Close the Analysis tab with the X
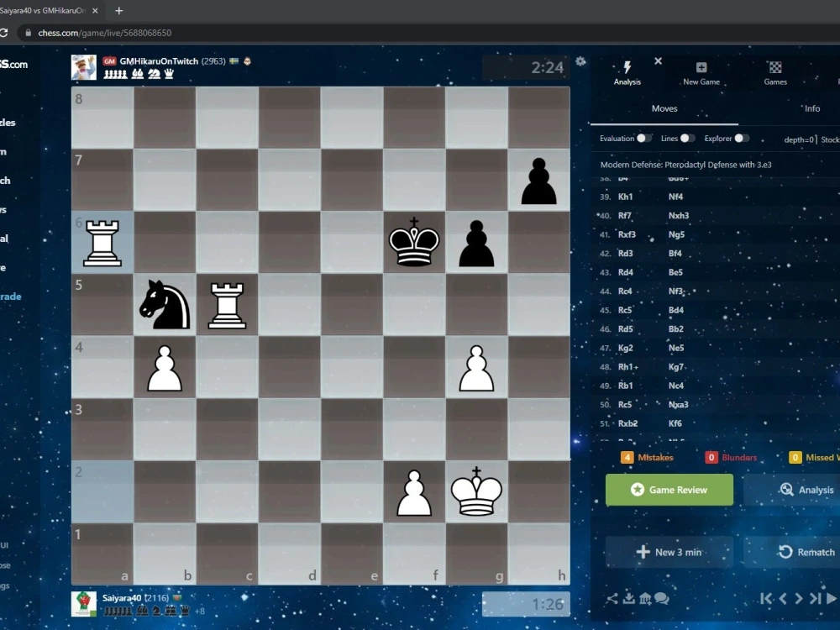Image resolution: width=840 pixels, height=630 pixels. click(x=659, y=61)
